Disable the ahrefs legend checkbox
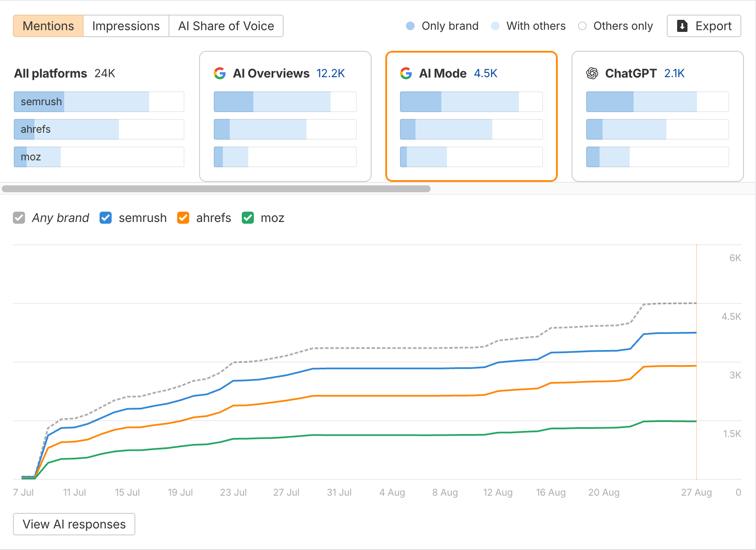756x550 pixels. [183, 218]
